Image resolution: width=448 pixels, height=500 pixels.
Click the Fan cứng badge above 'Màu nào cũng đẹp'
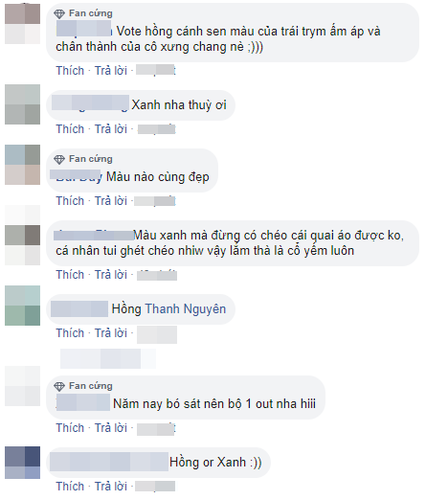(83, 159)
